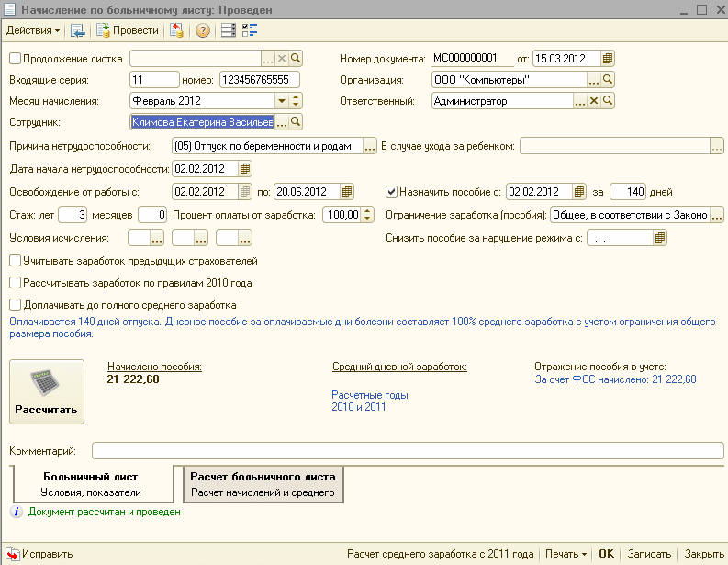728x565 pixels.
Task: Click magnifier icon next to Сотрудник field
Action: (x=296, y=121)
